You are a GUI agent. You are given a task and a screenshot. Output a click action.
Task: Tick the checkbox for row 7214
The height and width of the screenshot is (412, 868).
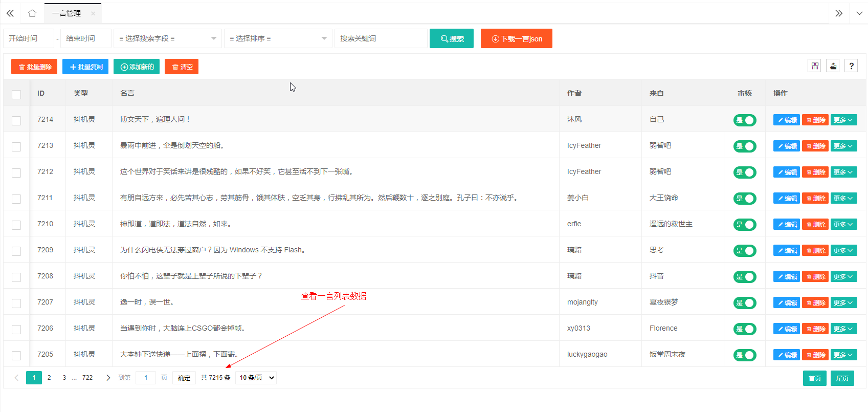pyautogui.click(x=16, y=120)
